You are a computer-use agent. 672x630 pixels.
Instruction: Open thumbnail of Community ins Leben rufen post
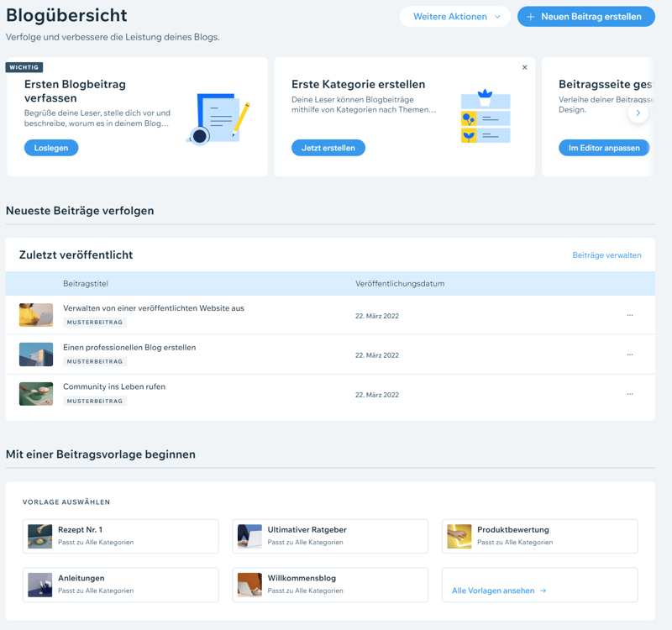click(36, 394)
